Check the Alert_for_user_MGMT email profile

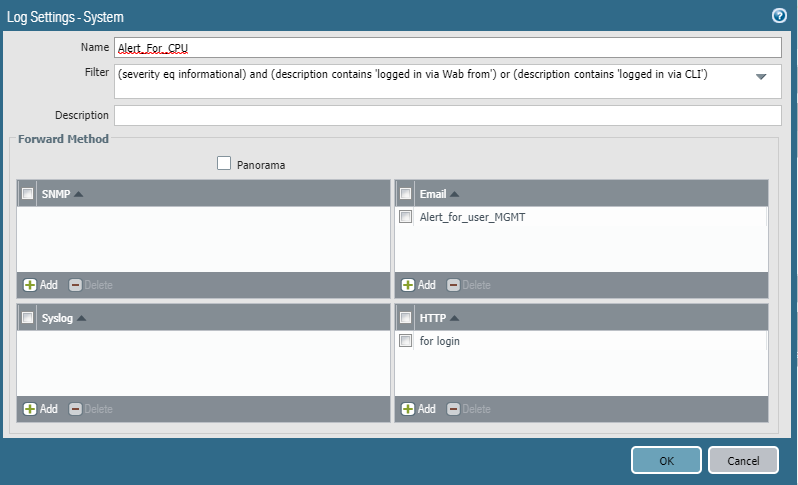[x=406, y=217]
